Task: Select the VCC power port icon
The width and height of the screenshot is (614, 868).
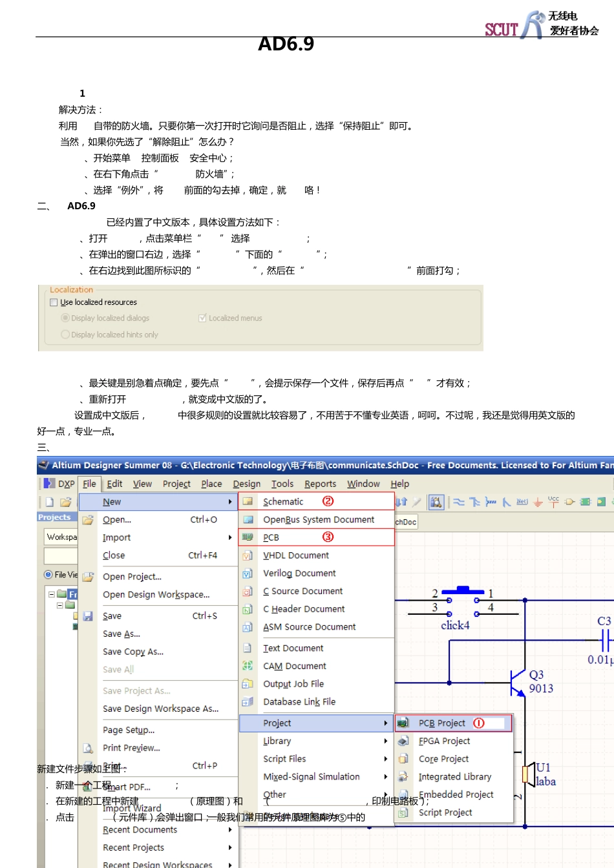Action: coord(553,501)
